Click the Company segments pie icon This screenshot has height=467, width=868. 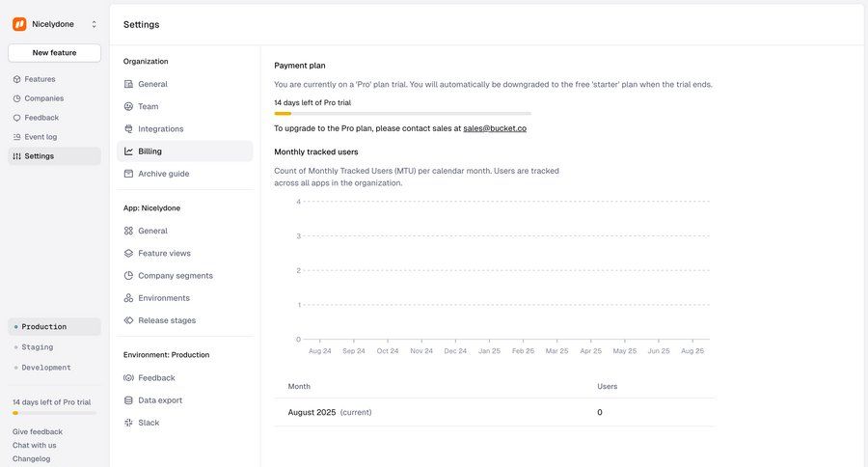(x=128, y=275)
